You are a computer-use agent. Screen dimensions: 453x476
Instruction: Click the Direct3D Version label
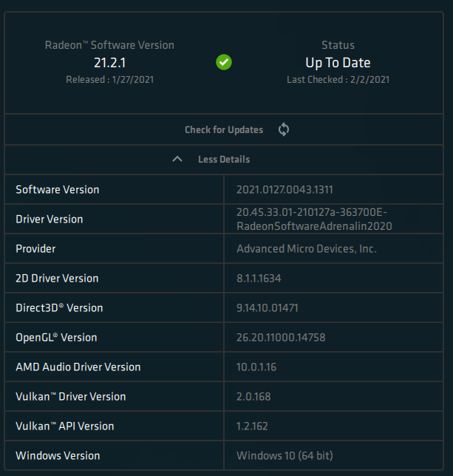[x=59, y=307]
